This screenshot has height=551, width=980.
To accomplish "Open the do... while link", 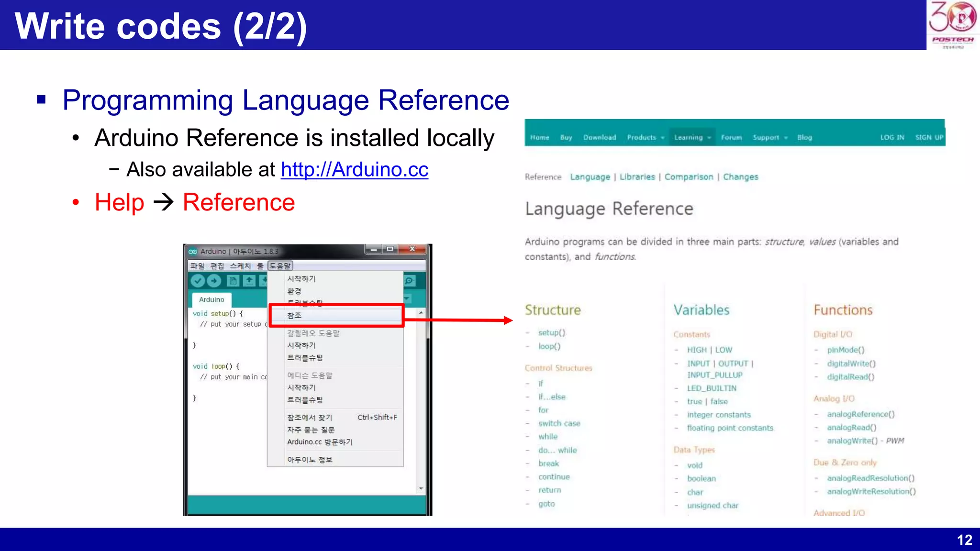I will (x=557, y=451).
